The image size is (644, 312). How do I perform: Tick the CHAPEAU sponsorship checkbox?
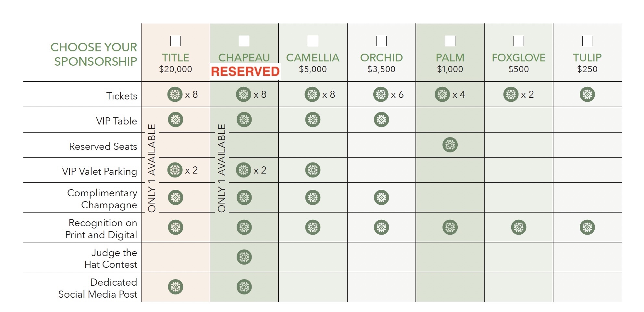pyautogui.click(x=244, y=41)
